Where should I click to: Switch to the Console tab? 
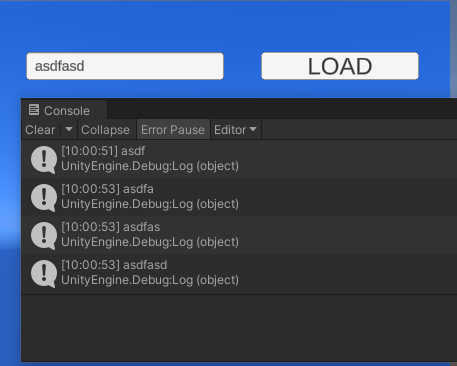(x=64, y=110)
